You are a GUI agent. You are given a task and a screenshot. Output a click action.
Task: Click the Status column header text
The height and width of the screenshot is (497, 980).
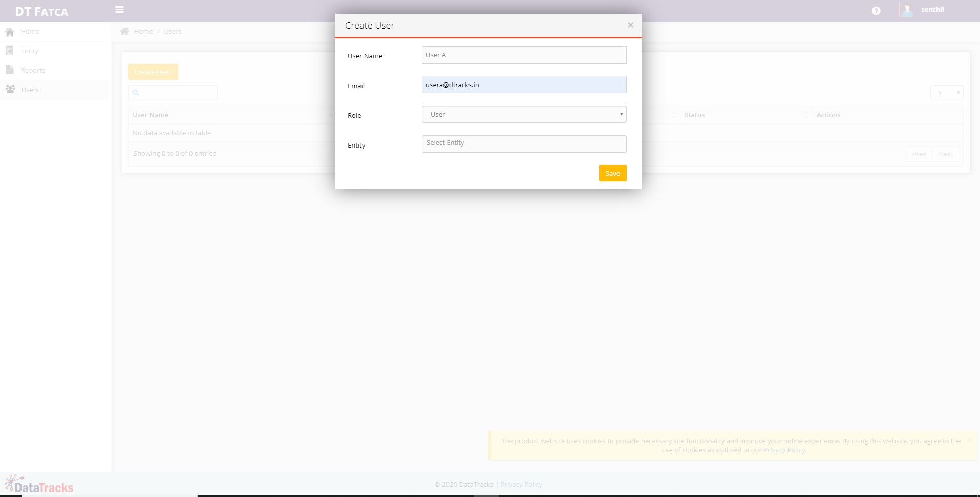[694, 115]
